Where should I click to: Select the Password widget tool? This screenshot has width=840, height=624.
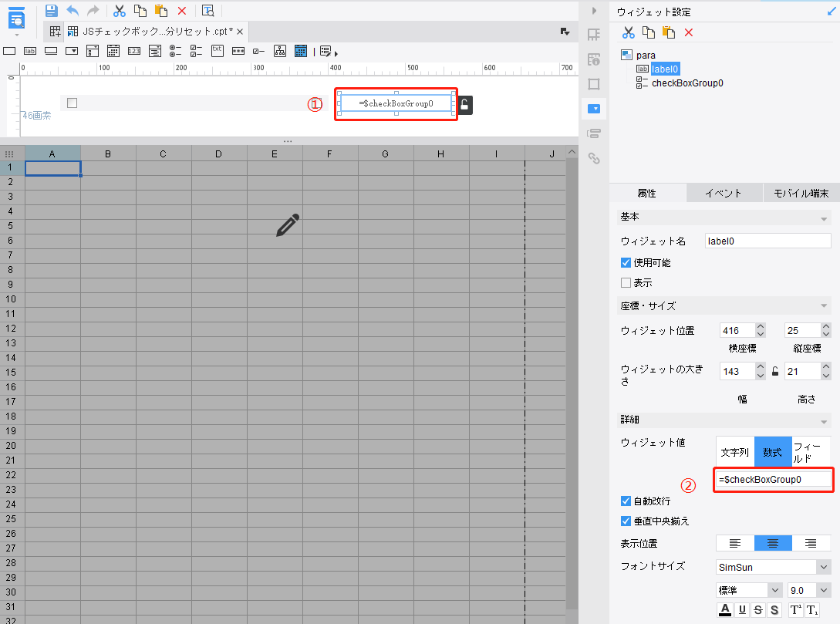pyautogui.click(x=238, y=51)
